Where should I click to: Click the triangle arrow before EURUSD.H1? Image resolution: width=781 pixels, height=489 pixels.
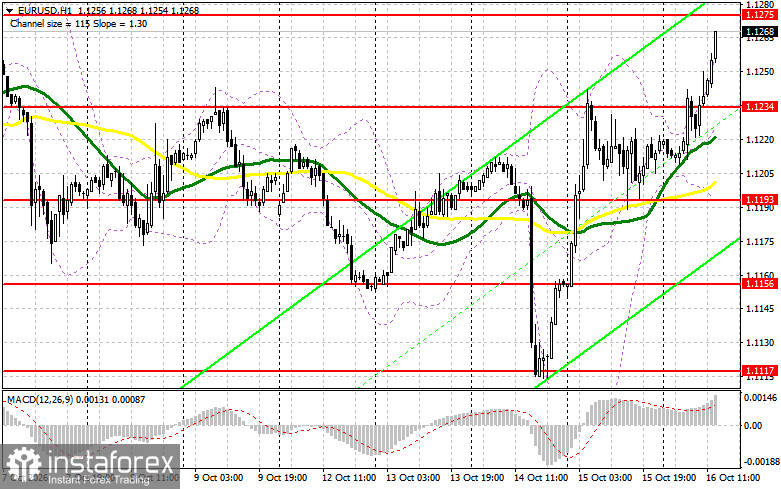click(x=9, y=10)
